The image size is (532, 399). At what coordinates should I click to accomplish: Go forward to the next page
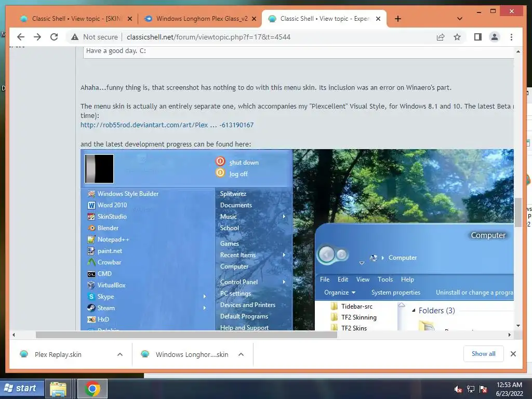tap(37, 37)
